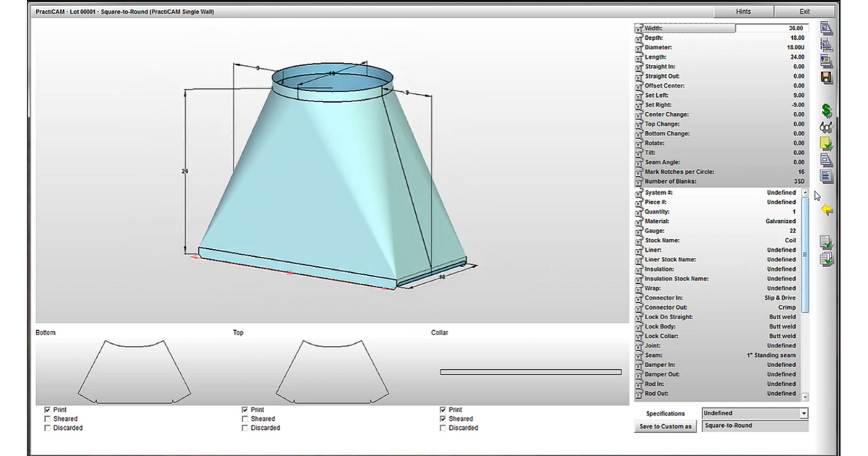Click the yellow note with green check icon
The width and height of the screenshot is (868, 456).
pos(826,143)
